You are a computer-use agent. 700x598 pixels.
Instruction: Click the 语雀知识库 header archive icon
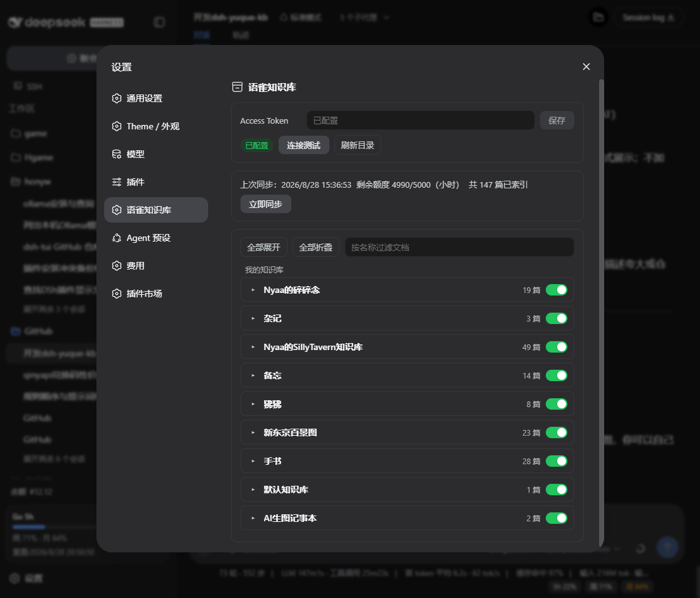[x=237, y=87]
